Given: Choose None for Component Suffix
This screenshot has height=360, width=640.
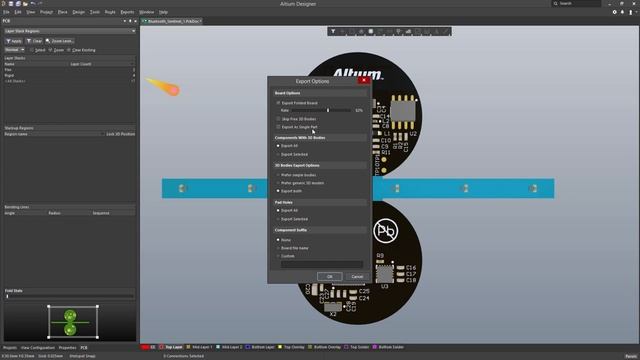Looking at the screenshot, I should (278, 240).
